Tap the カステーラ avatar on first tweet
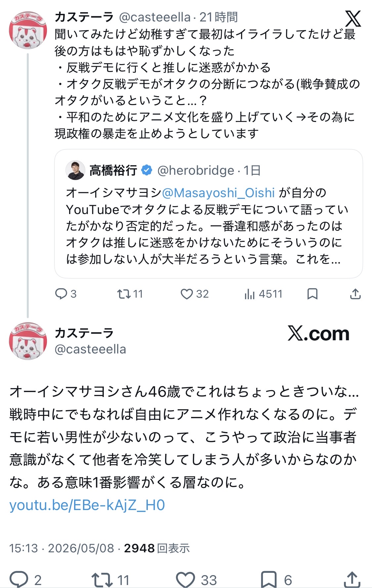Viewport: 372px width, 588px height. (x=28, y=30)
